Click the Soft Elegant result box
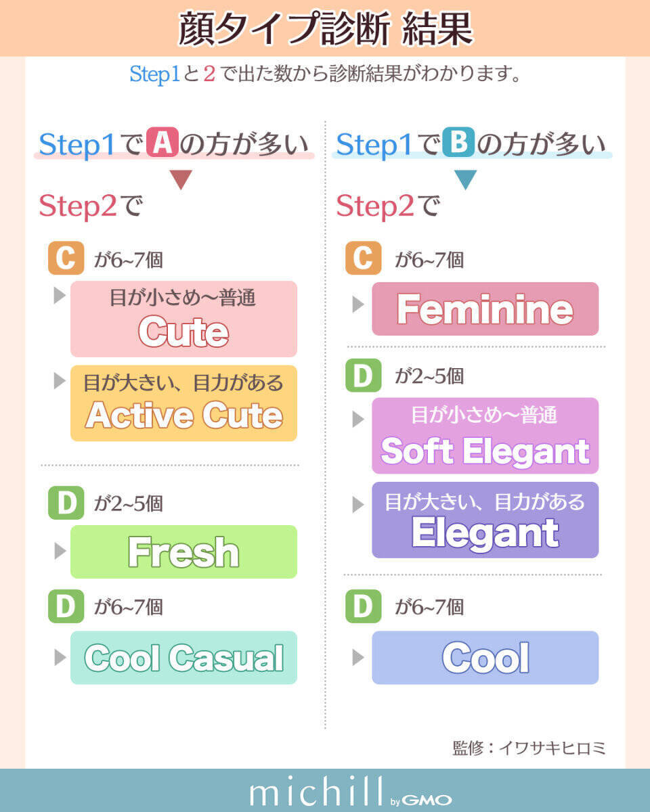650x812 pixels. 485,436
